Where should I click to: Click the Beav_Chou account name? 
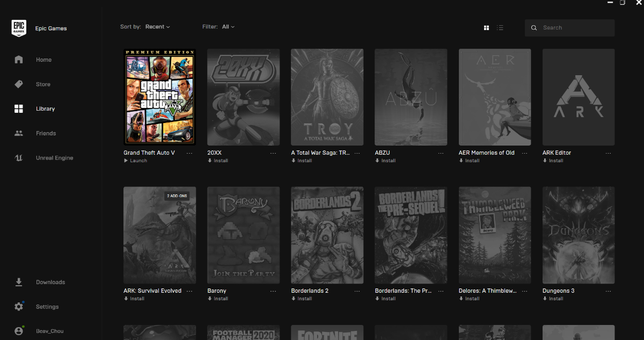[50, 331]
